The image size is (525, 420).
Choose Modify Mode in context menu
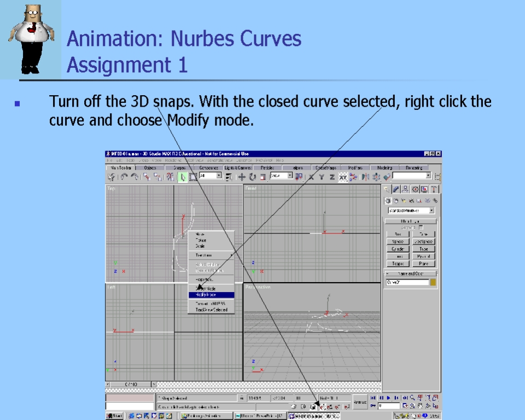coord(211,295)
